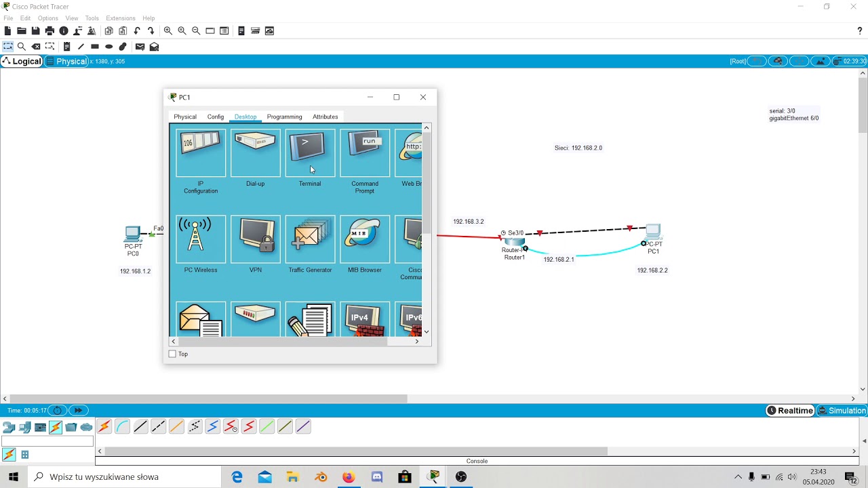This screenshot has width=868, height=488.
Task: Open the Tools menu
Action: (92, 18)
